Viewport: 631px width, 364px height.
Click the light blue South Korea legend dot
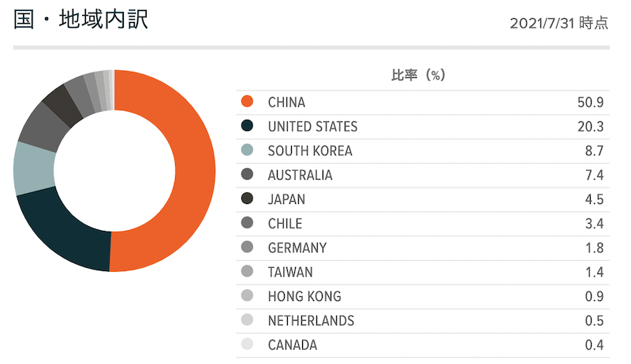click(x=247, y=150)
